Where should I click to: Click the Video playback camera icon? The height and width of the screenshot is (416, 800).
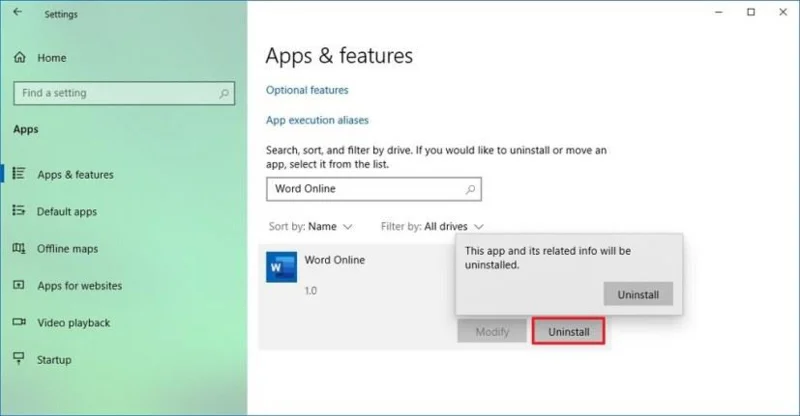(x=19, y=322)
